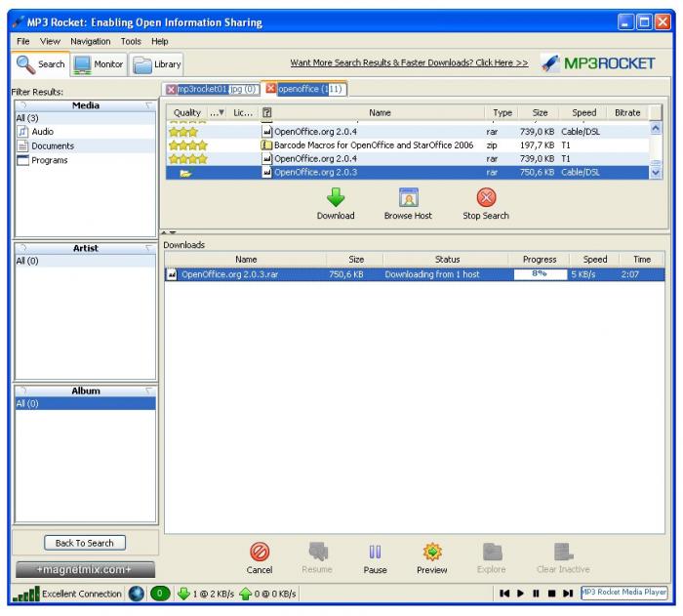
Task: Switch to the Library tab
Action: (x=157, y=64)
